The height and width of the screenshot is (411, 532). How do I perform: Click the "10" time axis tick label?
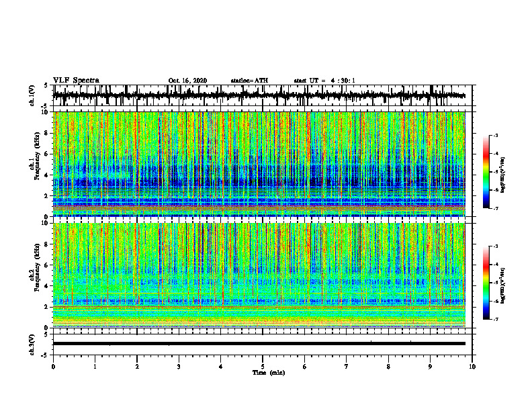click(x=472, y=367)
